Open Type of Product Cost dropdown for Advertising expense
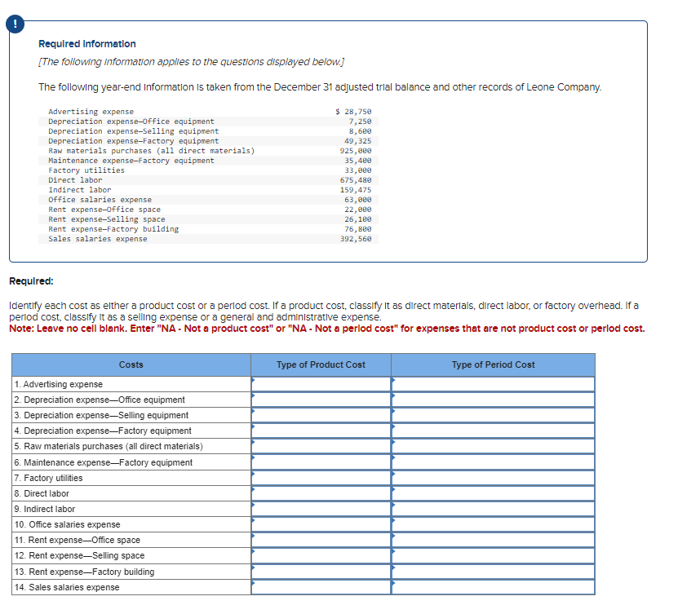The image size is (700, 614). (321, 384)
